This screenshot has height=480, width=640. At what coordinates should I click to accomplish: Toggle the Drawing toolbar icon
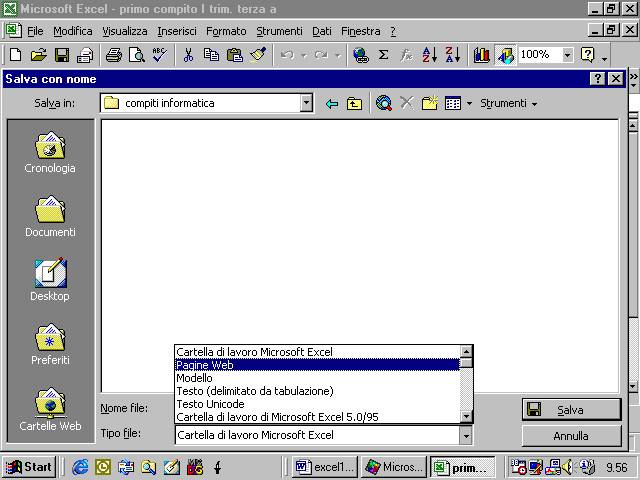pos(505,56)
